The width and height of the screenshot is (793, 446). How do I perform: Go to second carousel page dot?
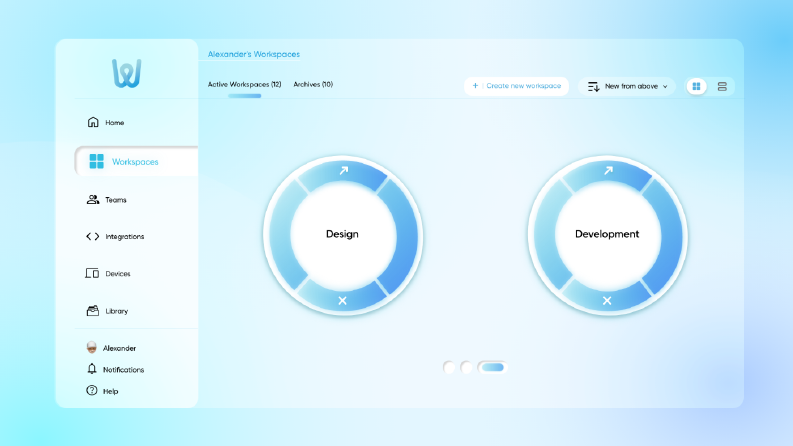[x=466, y=367]
